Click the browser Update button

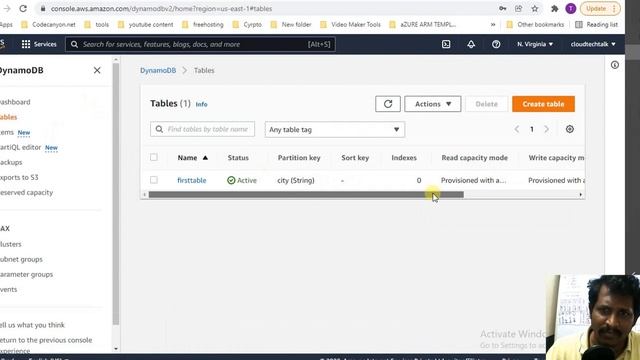600,9
